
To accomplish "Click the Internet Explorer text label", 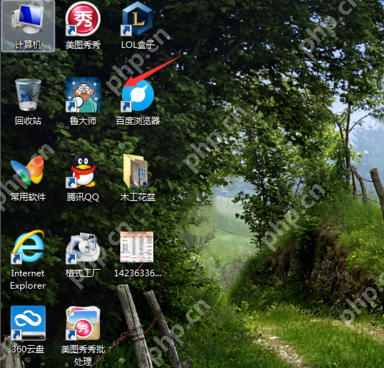I will [x=28, y=279].
